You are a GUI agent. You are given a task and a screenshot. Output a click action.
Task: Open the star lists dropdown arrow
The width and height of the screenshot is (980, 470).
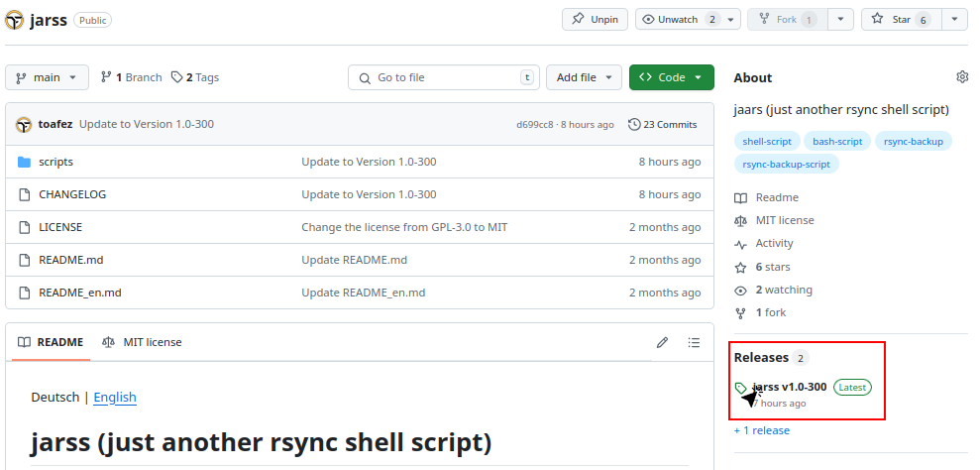pyautogui.click(x=954, y=19)
